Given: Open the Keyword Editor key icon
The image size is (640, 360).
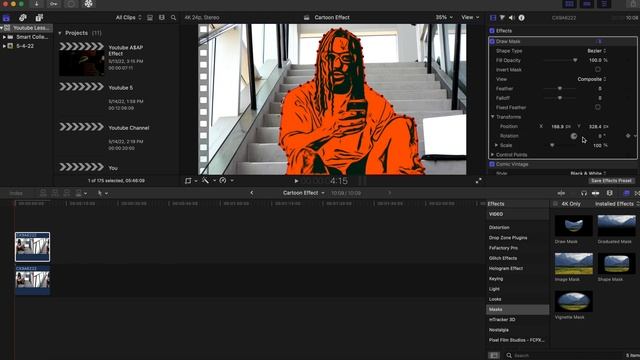Looking at the screenshot, I should coord(53,4).
